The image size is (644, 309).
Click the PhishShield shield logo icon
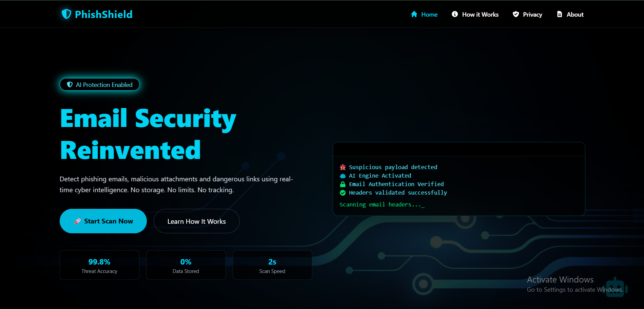[66, 14]
